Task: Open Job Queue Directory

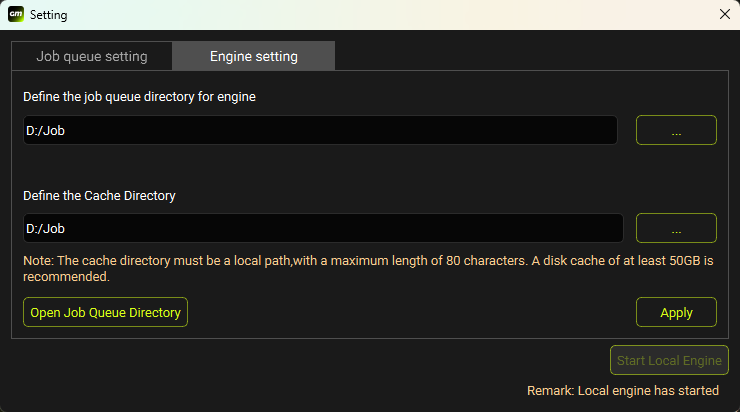Action: [x=105, y=312]
